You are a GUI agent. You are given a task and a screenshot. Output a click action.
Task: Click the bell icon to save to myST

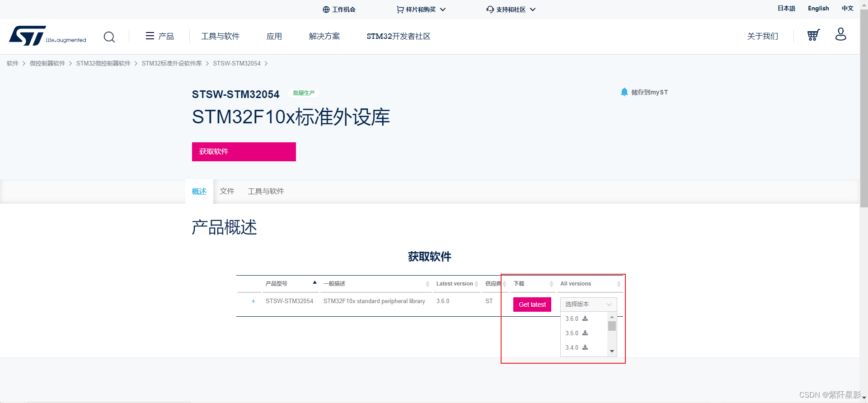pyautogui.click(x=624, y=92)
